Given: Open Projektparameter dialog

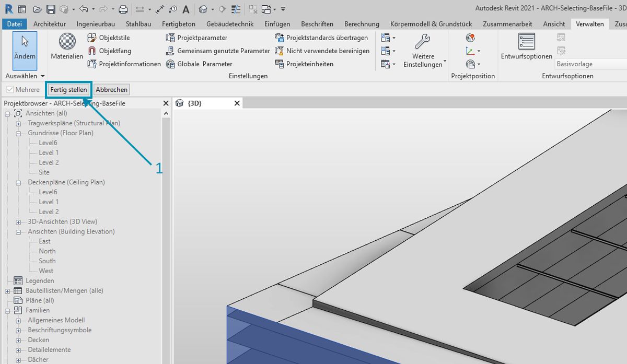Looking at the screenshot, I should 196,38.
